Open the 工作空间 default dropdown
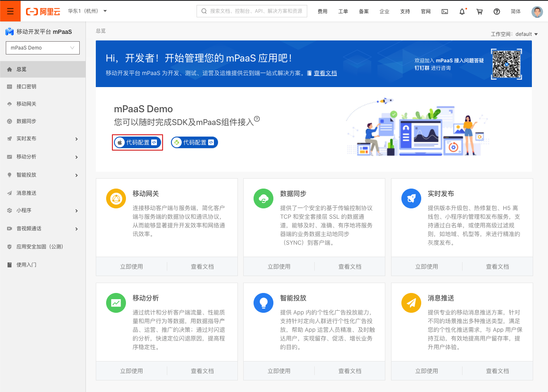This screenshot has width=548, height=392. pos(515,34)
